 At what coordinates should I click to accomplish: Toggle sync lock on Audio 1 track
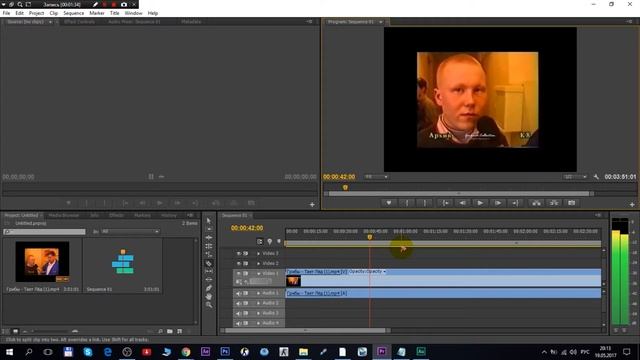click(x=246, y=293)
